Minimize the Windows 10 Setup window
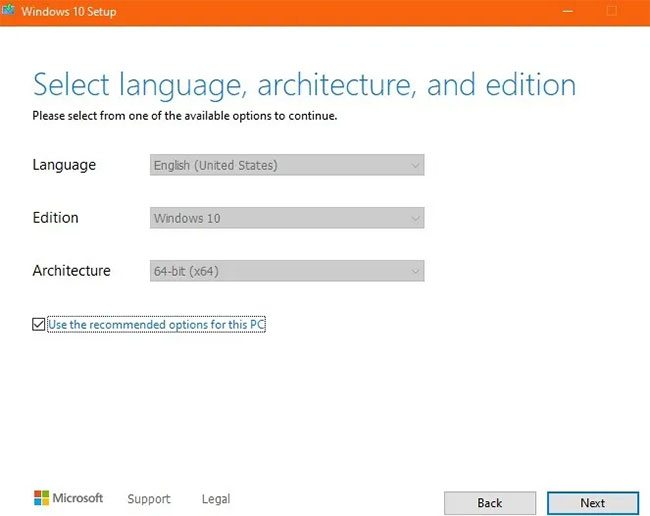 tap(568, 11)
